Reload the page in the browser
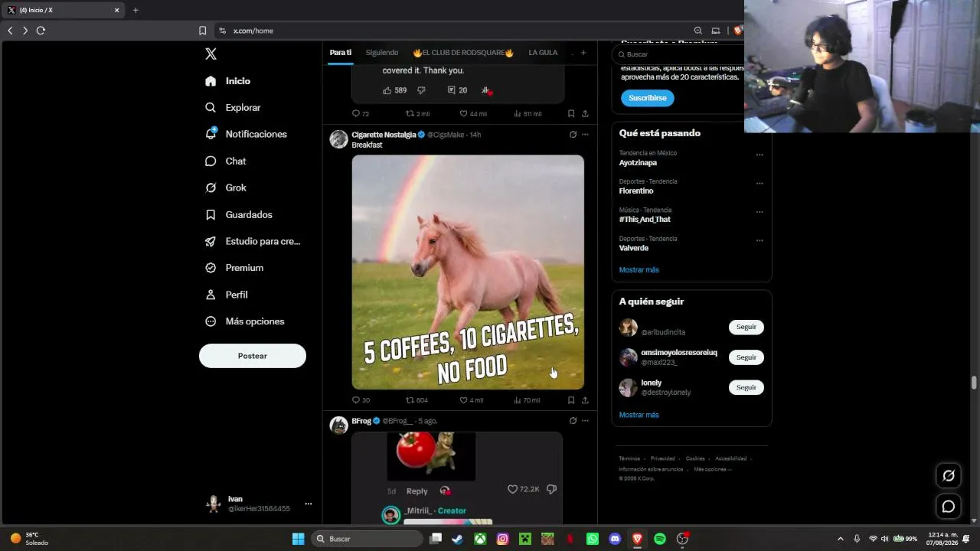 (41, 31)
